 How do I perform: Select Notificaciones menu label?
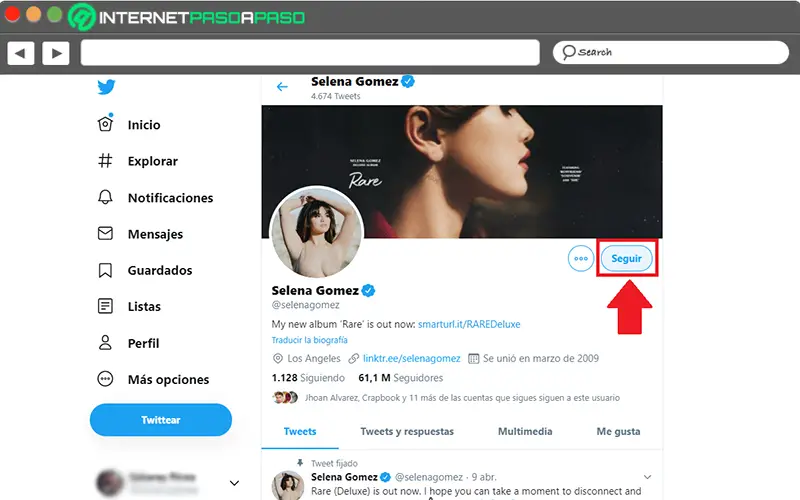coord(170,197)
